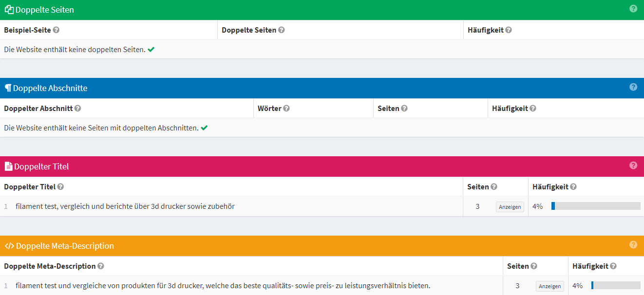Click the Meta-Description frequency progress bar

click(615, 286)
